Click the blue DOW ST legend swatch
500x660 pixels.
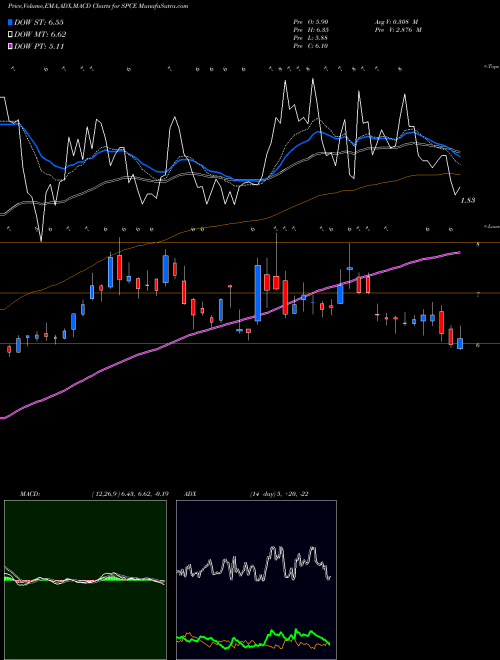click(11, 22)
